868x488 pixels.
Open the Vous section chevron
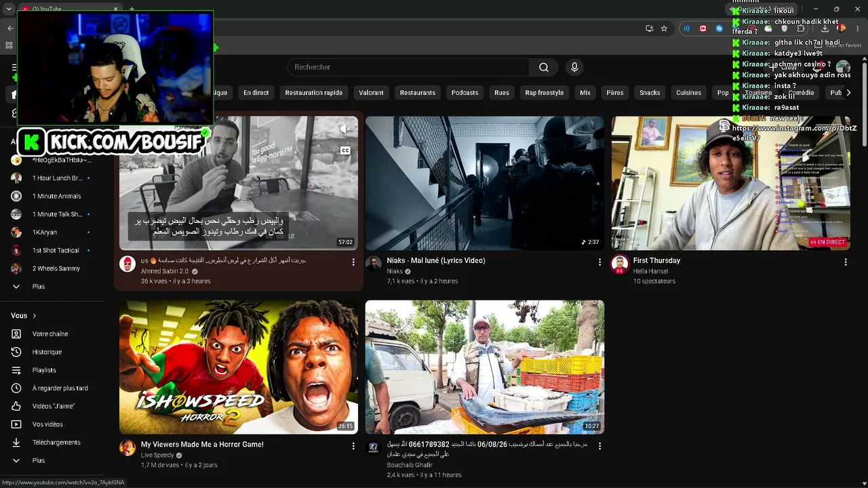(x=35, y=316)
